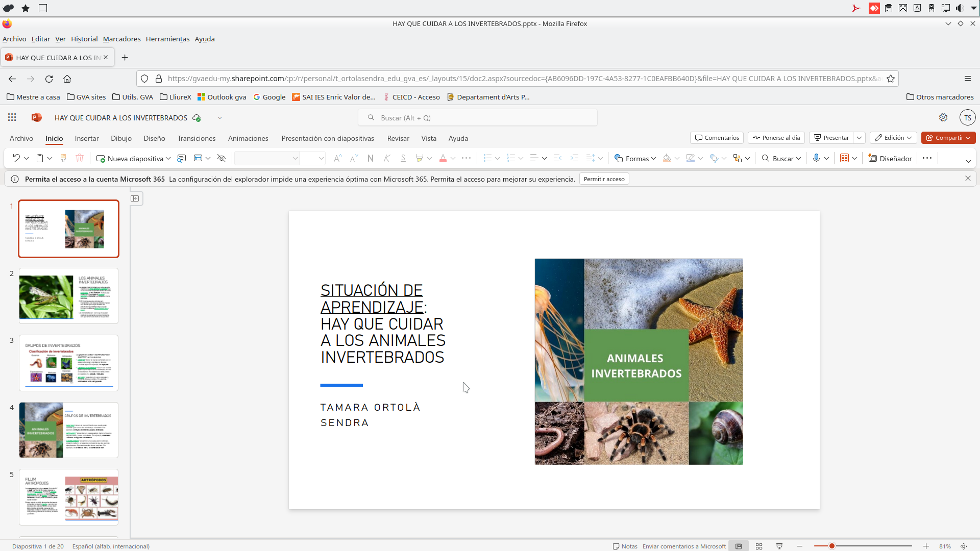
Task: Open the Formas shapes dropdown
Action: click(x=635, y=158)
